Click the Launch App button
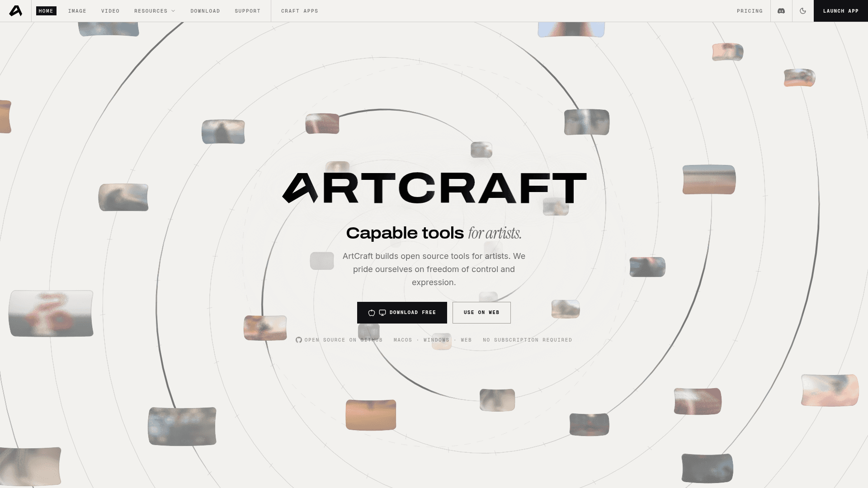The width and height of the screenshot is (868, 488). tap(841, 11)
